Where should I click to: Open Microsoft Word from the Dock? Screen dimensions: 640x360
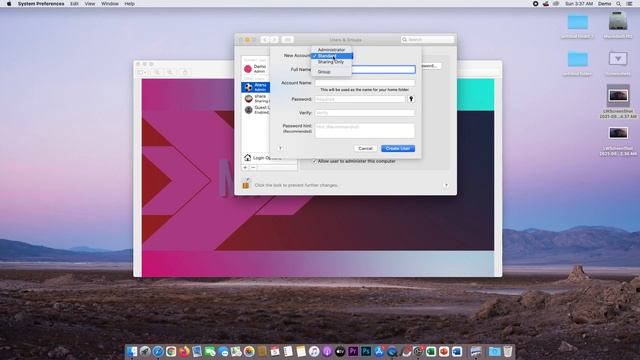[457, 351]
